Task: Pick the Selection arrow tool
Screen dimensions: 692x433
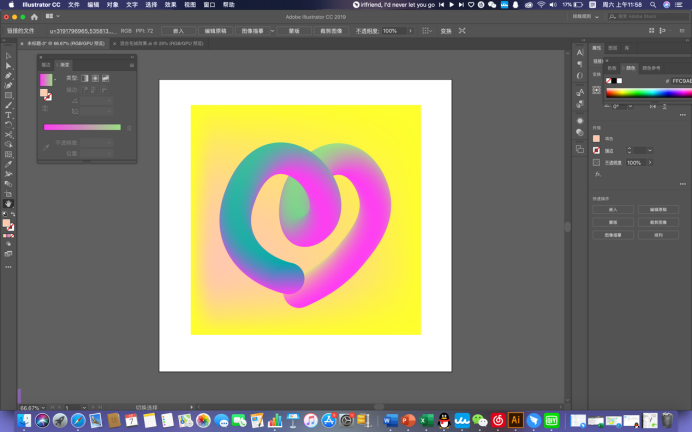Action: click(x=9, y=56)
